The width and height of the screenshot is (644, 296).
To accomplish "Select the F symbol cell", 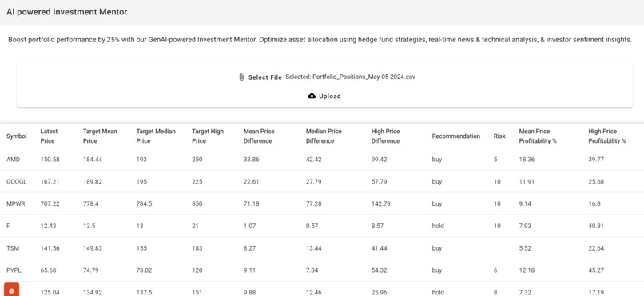I will [8, 226].
